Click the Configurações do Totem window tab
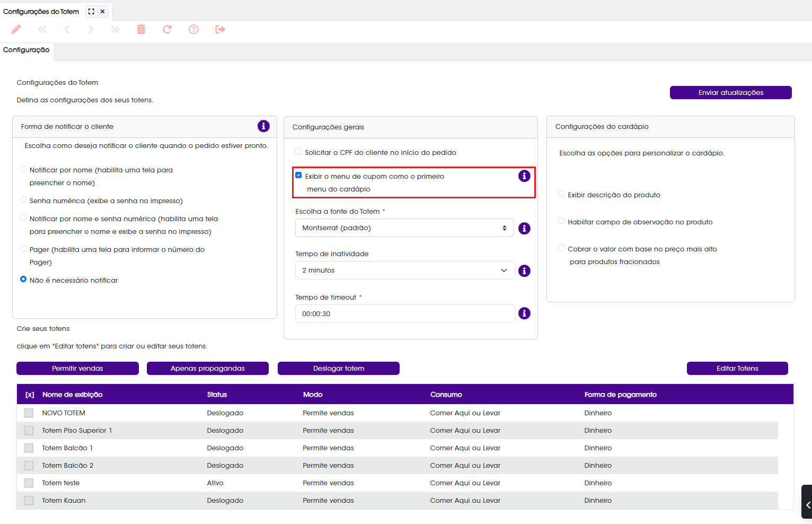This screenshot has width=812, height=524. point(41,11)
